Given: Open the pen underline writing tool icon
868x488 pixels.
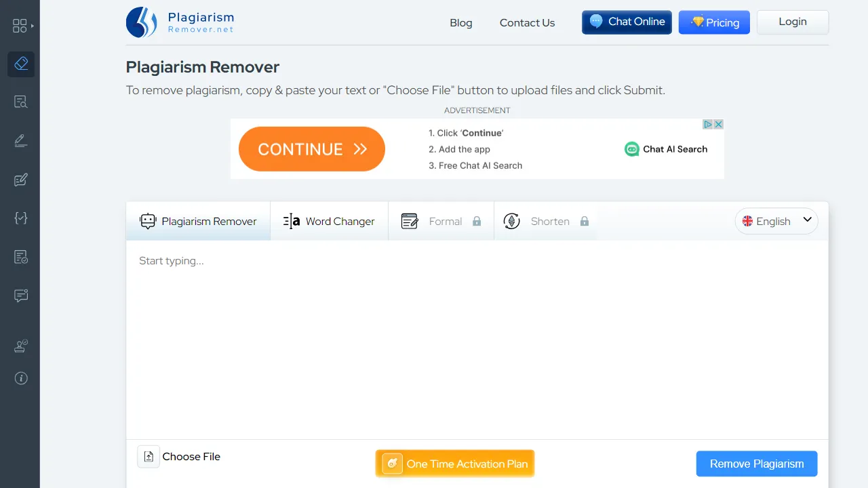Looking at the screenshot, I should 21,141.
